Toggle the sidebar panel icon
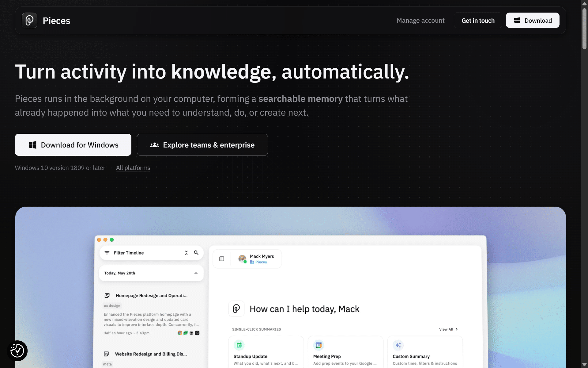This screenshot has width=588, height=368. 222,259
